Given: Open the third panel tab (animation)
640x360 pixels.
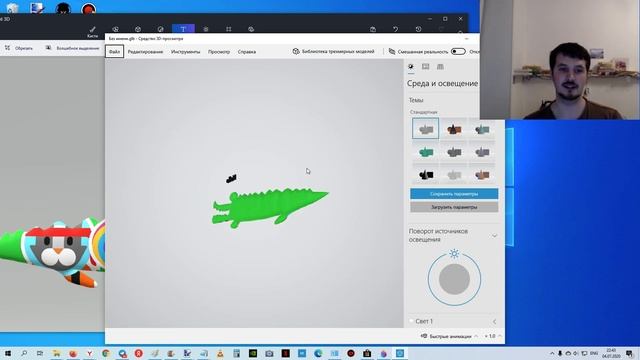Looking at the screenshot, I should coord(440,67).
